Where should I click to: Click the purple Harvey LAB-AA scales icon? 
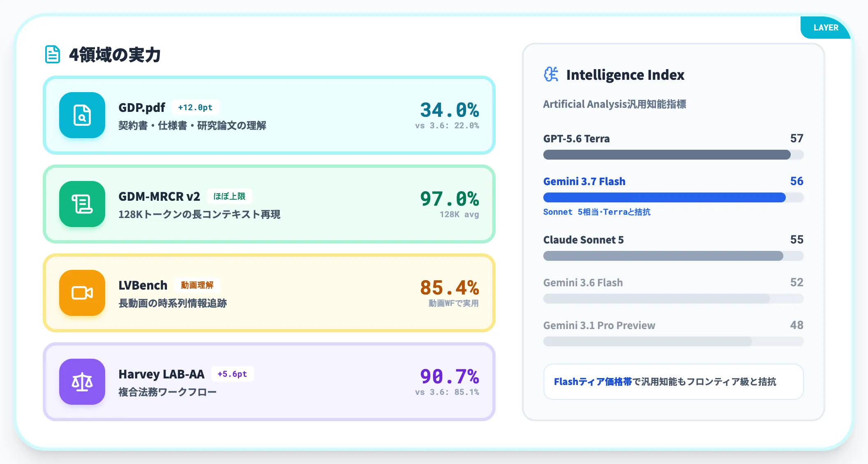click(x=82, y=382)
